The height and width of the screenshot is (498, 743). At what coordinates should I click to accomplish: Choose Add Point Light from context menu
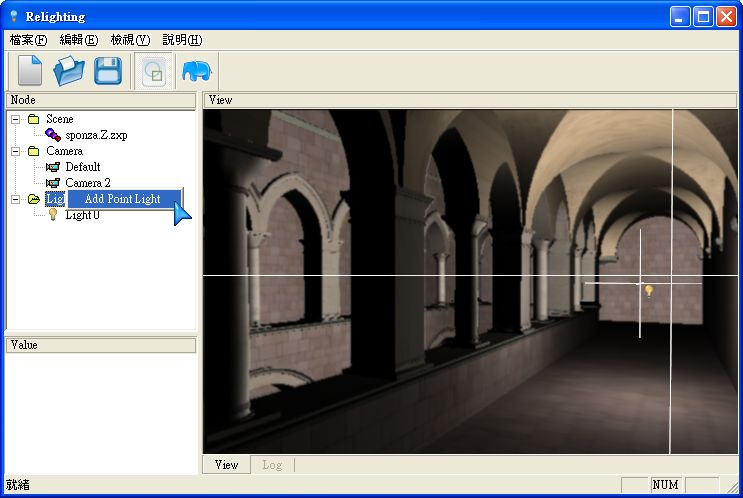click(x=125, y=199)
